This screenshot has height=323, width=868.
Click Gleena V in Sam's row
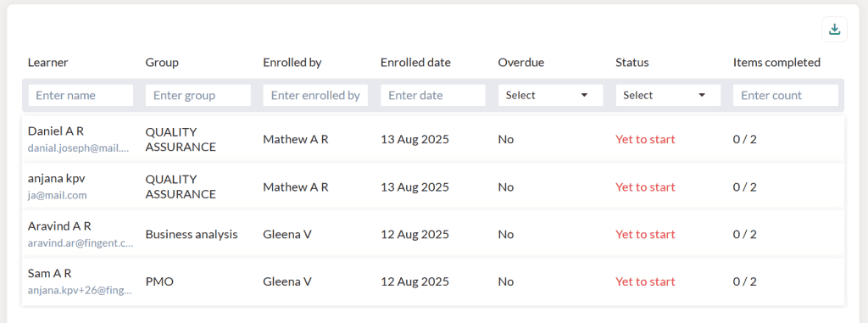pyautogui.click(x=287, y=282)
